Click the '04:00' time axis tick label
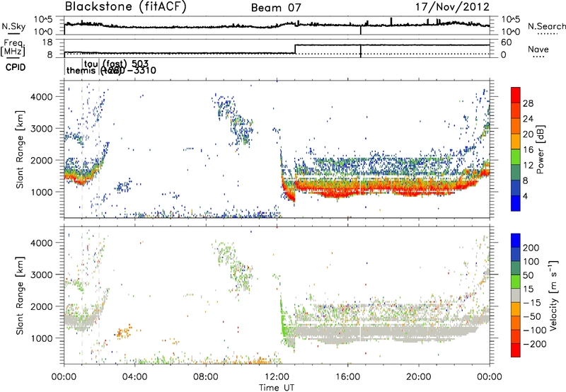 tap(135, 377)
